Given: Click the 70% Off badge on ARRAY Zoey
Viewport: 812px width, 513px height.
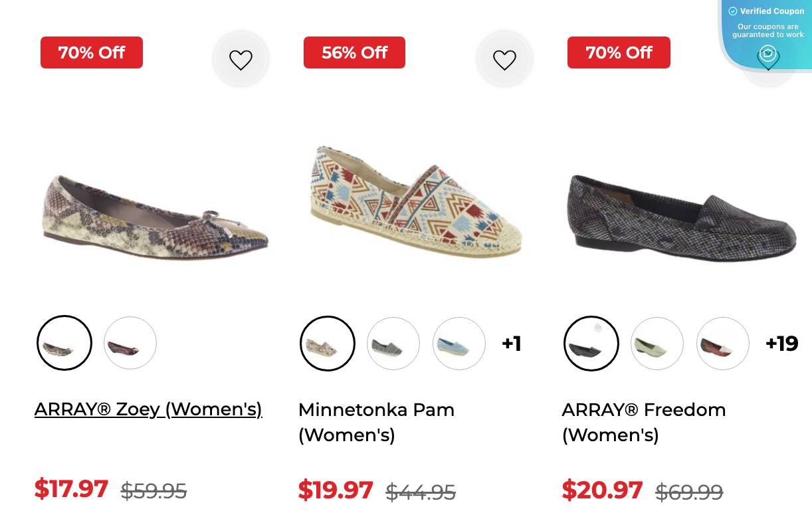Looking at the screenshot, I should click(x=91, y=52).
